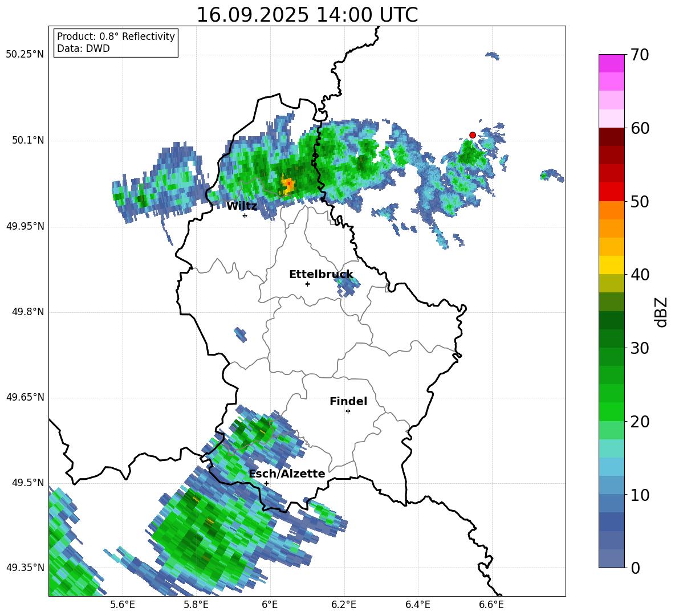Click the 49.5°N latitude label
Viewport: 675px width, 616px height.
(28, 483)
